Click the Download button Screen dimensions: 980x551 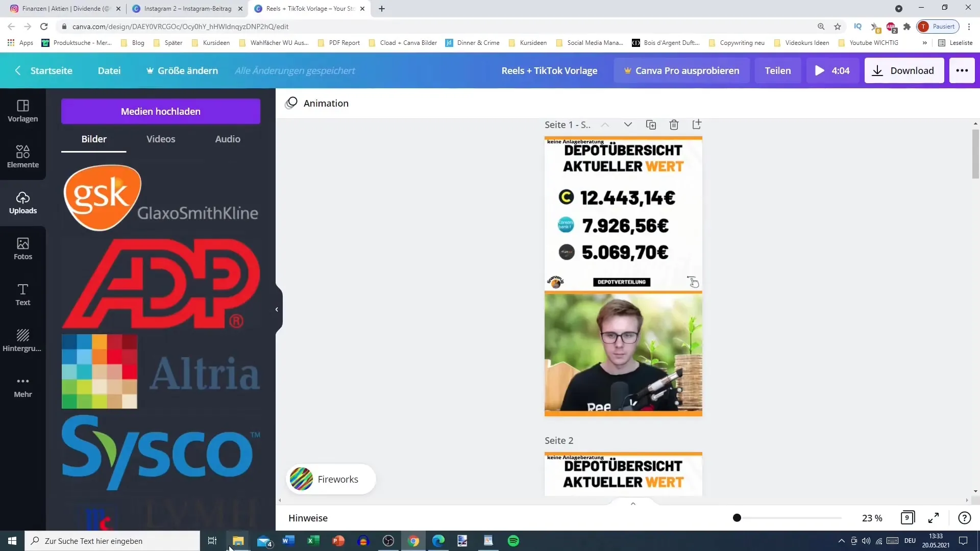tap(904, 70)
